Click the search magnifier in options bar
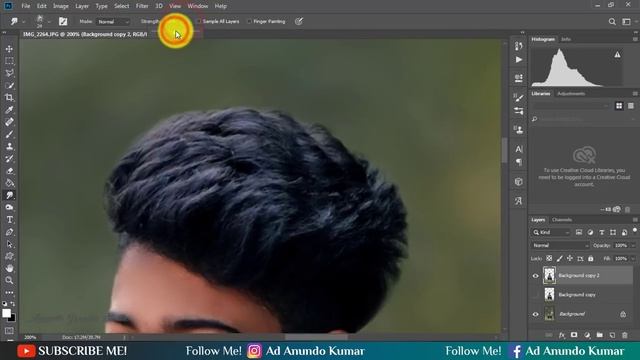 612,22
